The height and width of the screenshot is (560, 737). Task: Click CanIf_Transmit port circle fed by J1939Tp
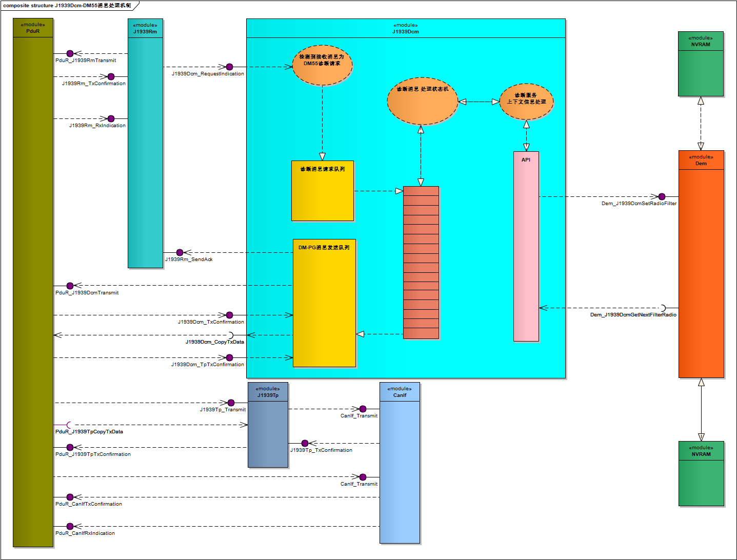pyautogui.click(x=363, y=409)
